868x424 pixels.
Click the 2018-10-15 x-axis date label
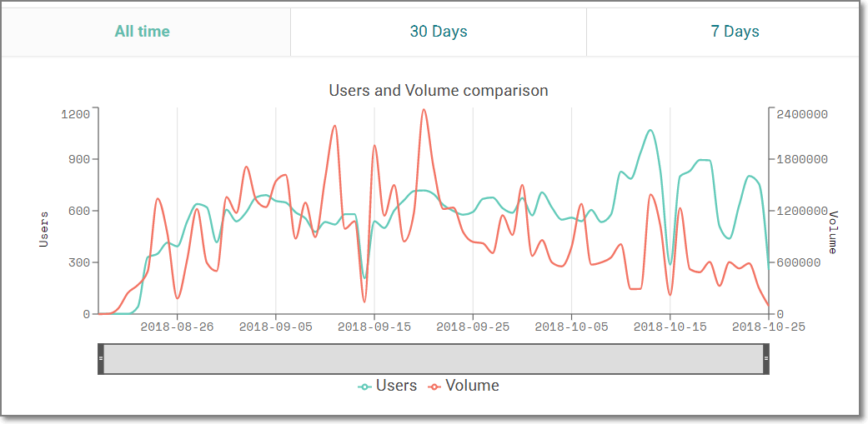[x=670, y=327]
